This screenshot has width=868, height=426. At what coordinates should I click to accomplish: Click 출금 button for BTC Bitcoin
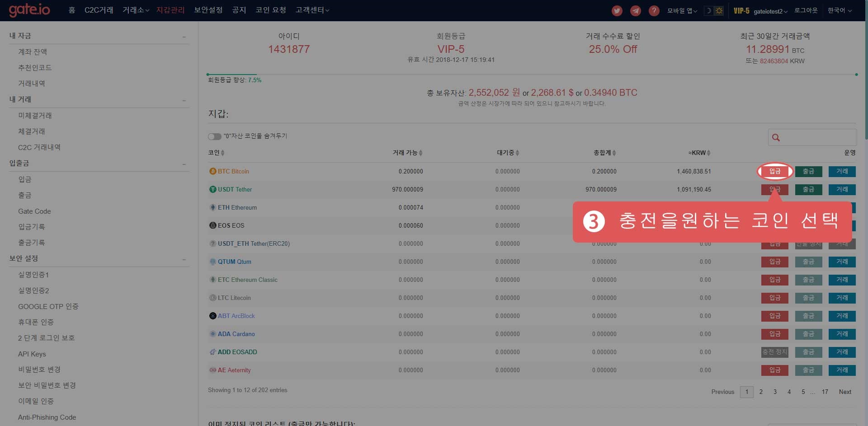(x=808, y=171)
